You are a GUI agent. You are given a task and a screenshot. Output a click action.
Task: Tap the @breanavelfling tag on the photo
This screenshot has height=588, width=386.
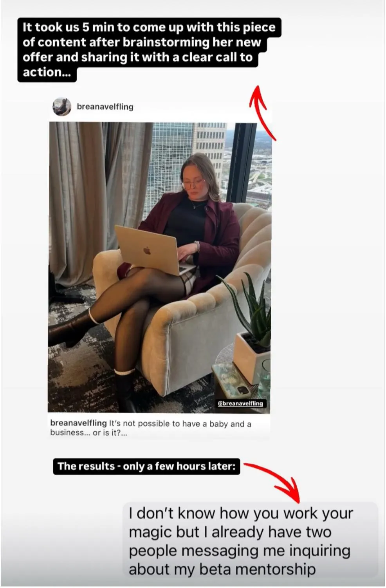click(241, 403)
